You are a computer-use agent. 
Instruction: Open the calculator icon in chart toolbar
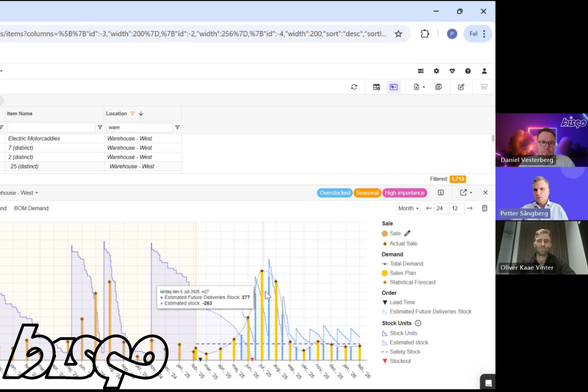(485, 208)
